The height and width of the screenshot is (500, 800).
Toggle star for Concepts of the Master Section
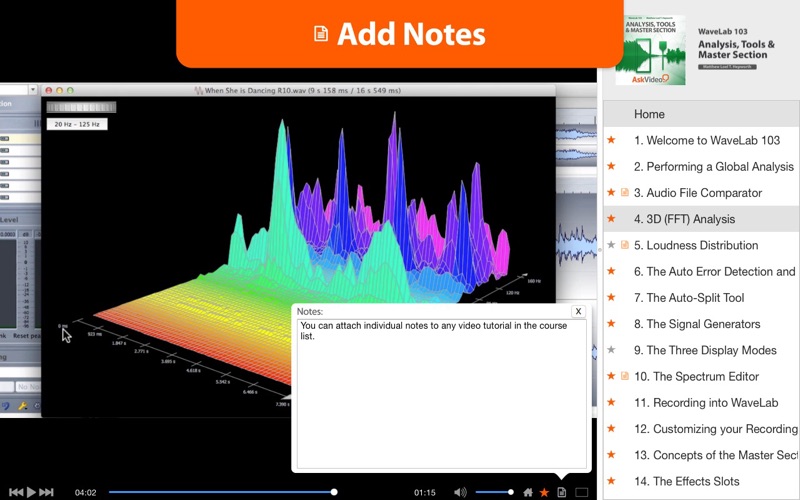click(611, 455)
